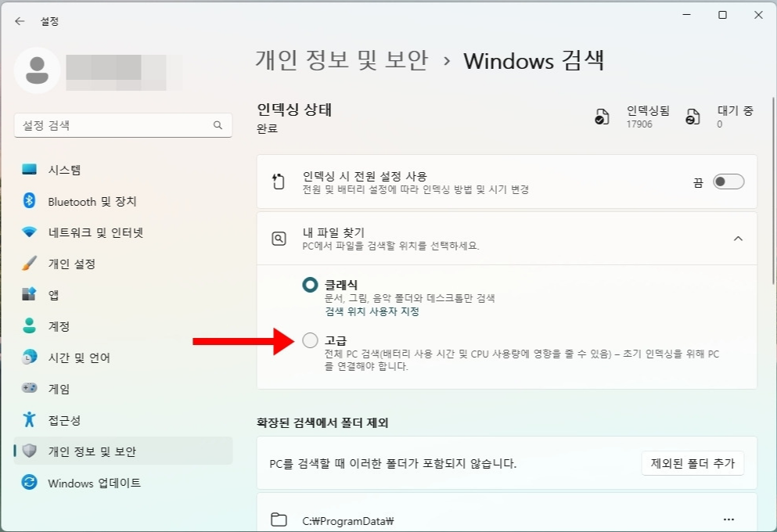
Task: Go back with the arrow button
Action: click(x=19, y=21)
